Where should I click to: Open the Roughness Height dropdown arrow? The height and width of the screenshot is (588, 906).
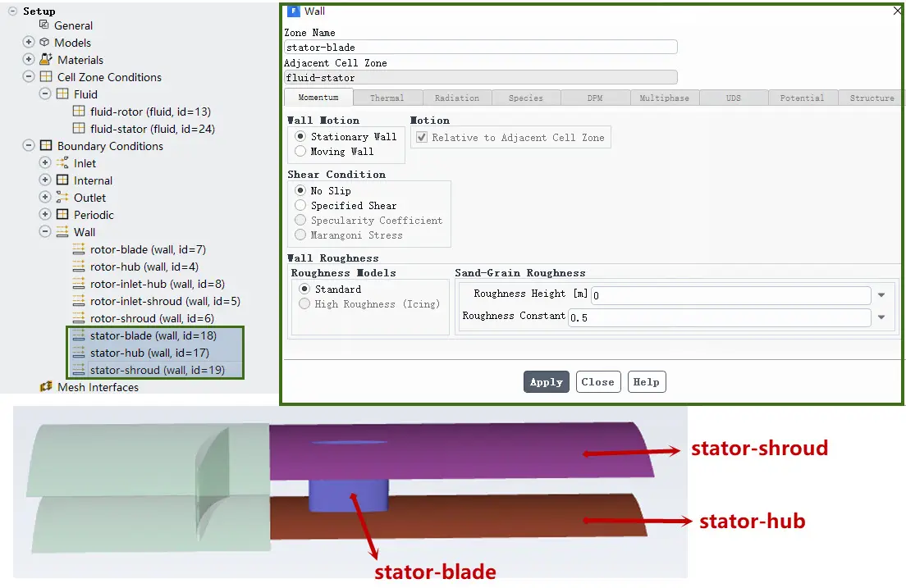[881, 295]
